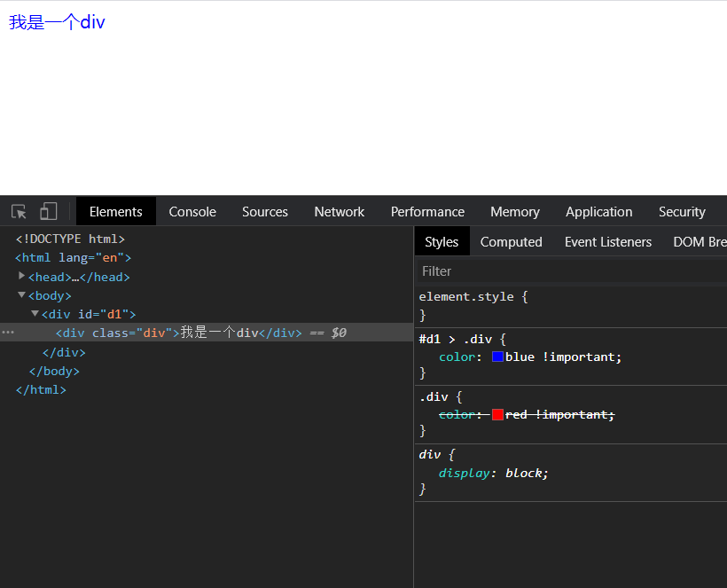The image size is (727, 588).
Task: Toggle the device toolbar icon
Action: click(49, 211)
